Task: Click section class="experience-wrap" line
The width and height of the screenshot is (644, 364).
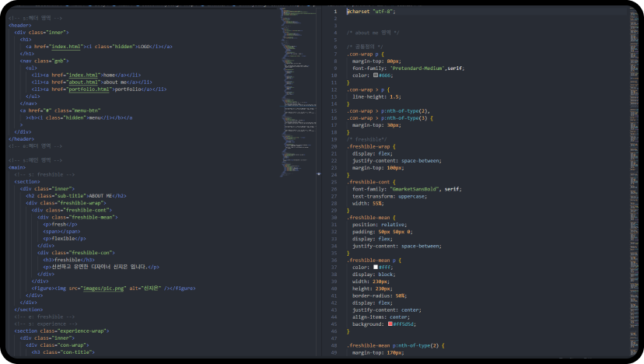Action: pos(61,331)
